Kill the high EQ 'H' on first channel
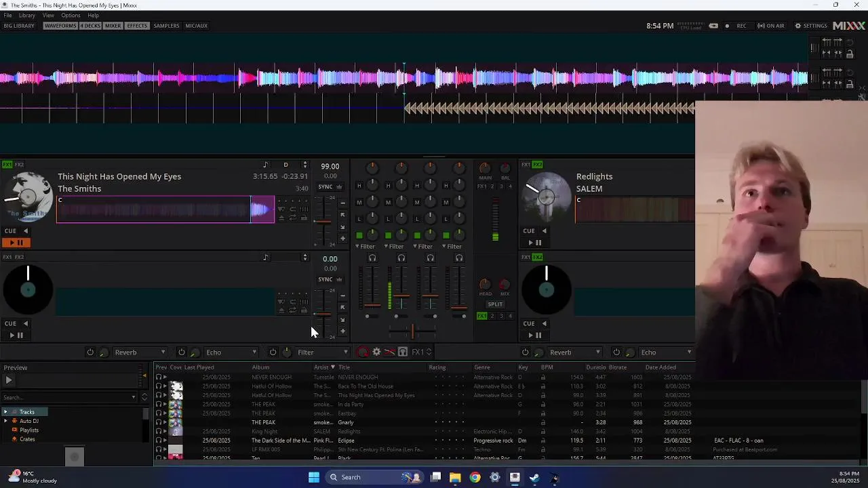 (359, 186)
